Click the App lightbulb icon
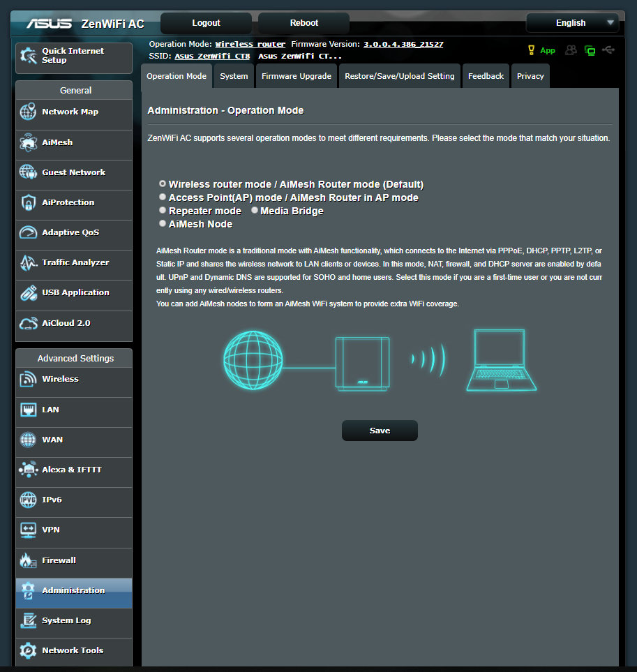The width and height of the screenshot is (637, 672). tap(531, 50)
